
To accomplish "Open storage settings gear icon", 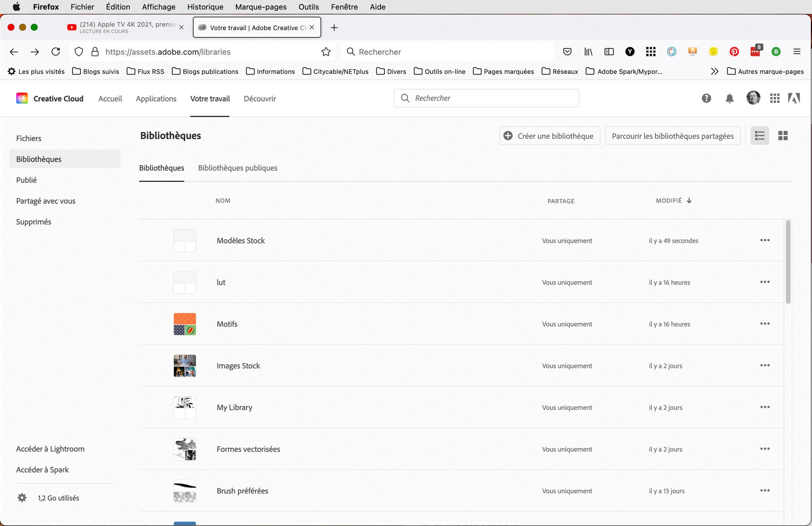I will point(22,498).
